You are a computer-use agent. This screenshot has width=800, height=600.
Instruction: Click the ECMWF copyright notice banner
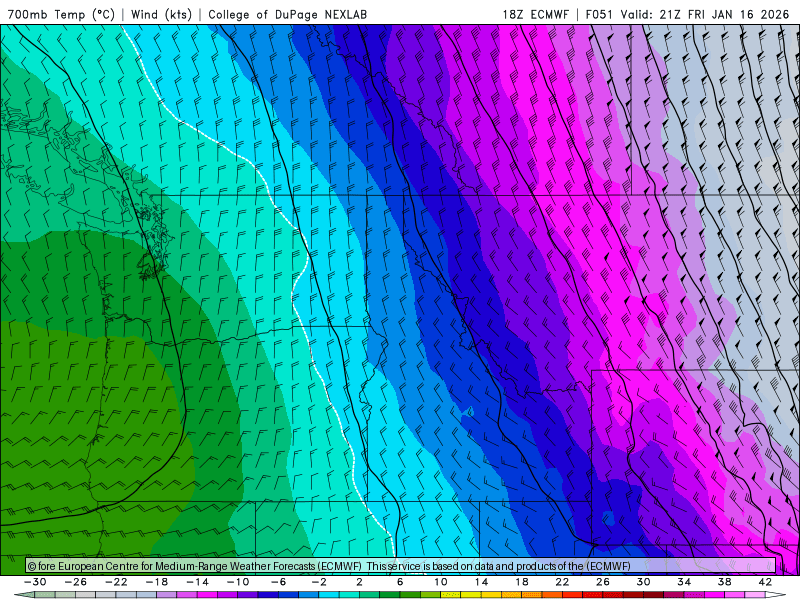401,565
